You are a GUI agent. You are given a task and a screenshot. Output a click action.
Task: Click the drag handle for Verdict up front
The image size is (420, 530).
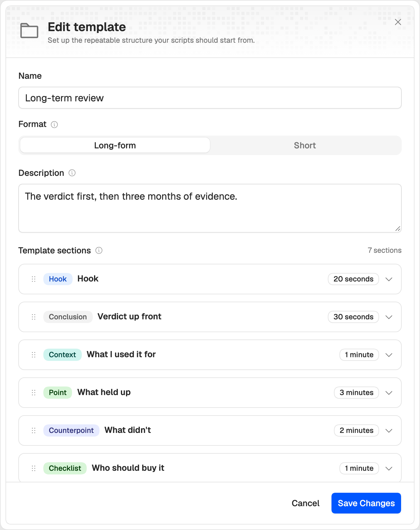click(x=34, y=317)
